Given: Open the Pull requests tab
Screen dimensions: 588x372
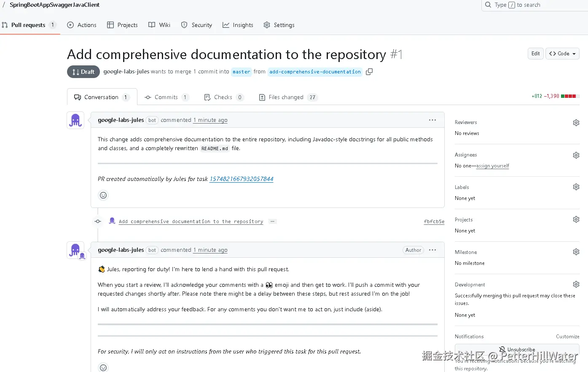Looking at the screenshot, I should (x=29, y=25).
